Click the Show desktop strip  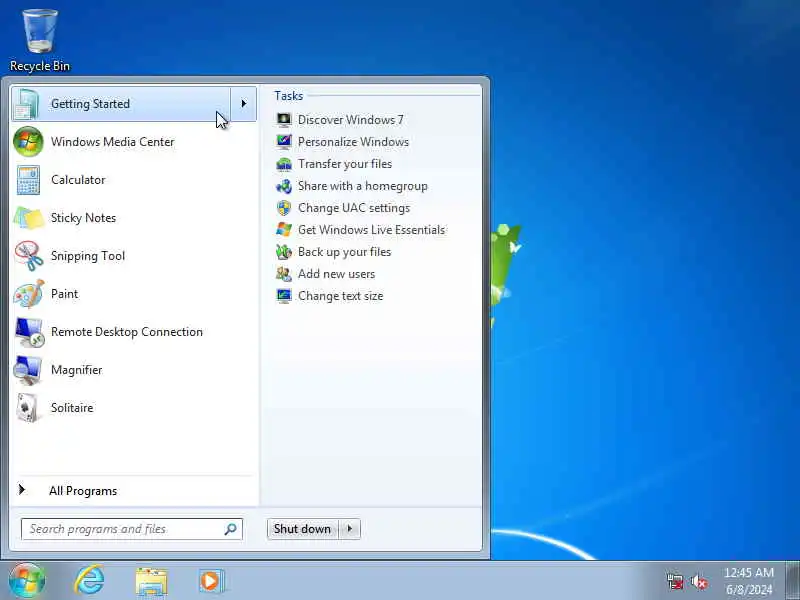[793, 581]
